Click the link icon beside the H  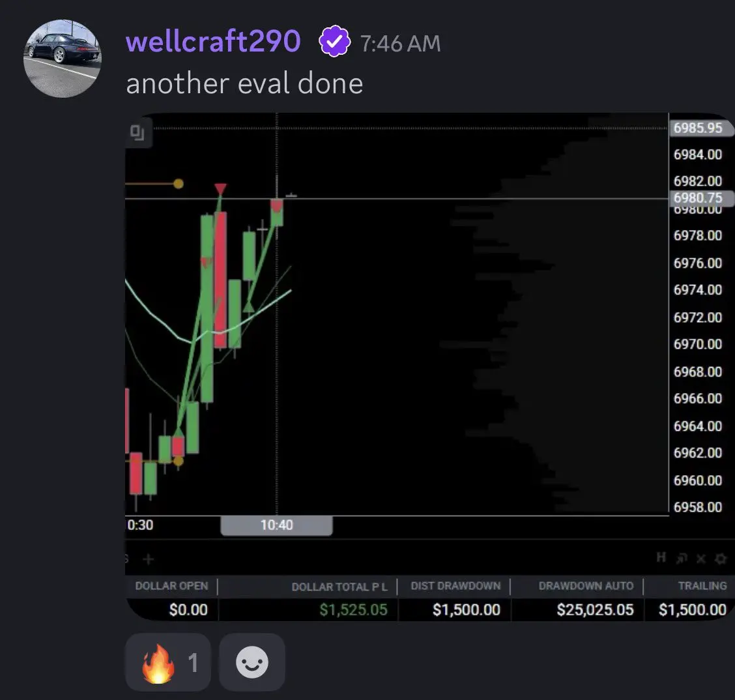pyautogui.click(x=681, y=558)
